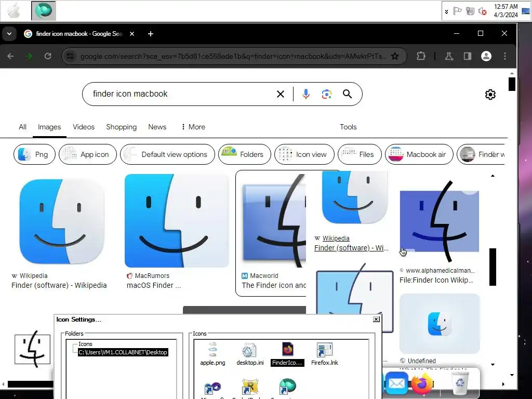Switch to Shopping tab
Viewport: 532px width, 399px height.
(x=121, y=127)
